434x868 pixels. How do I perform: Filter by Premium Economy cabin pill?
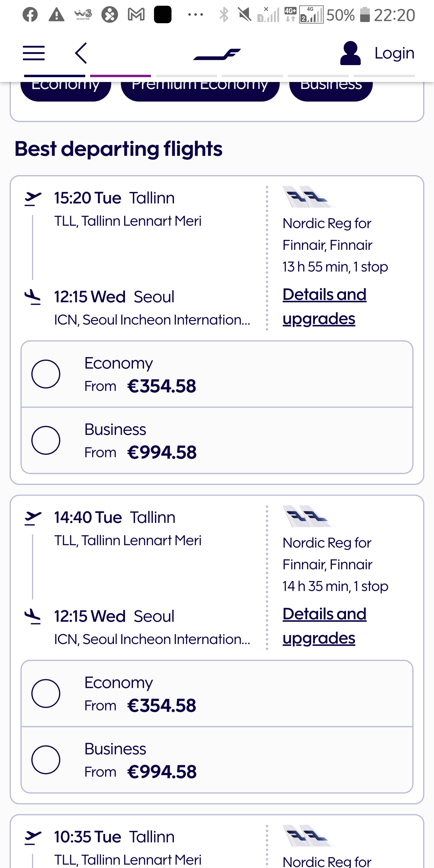coord(200,91)
